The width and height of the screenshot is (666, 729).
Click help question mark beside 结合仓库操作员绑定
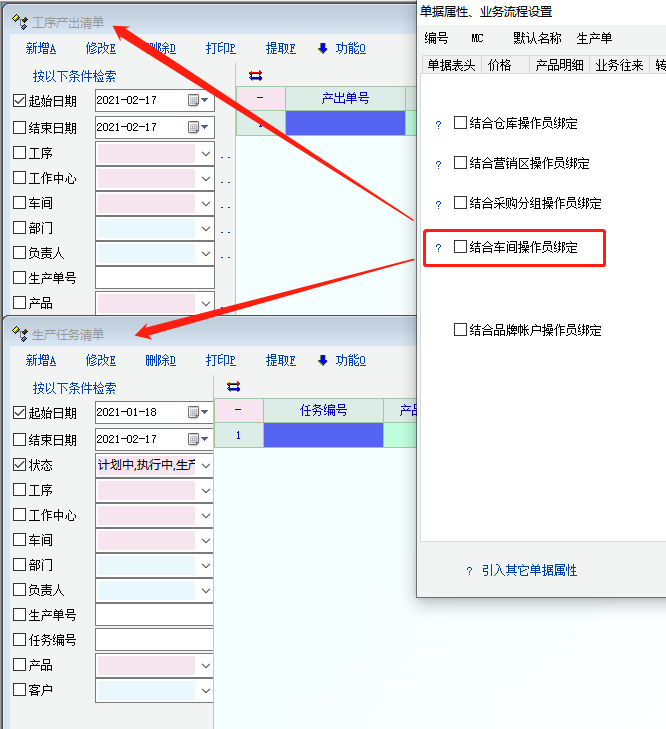tap(438, 125)
